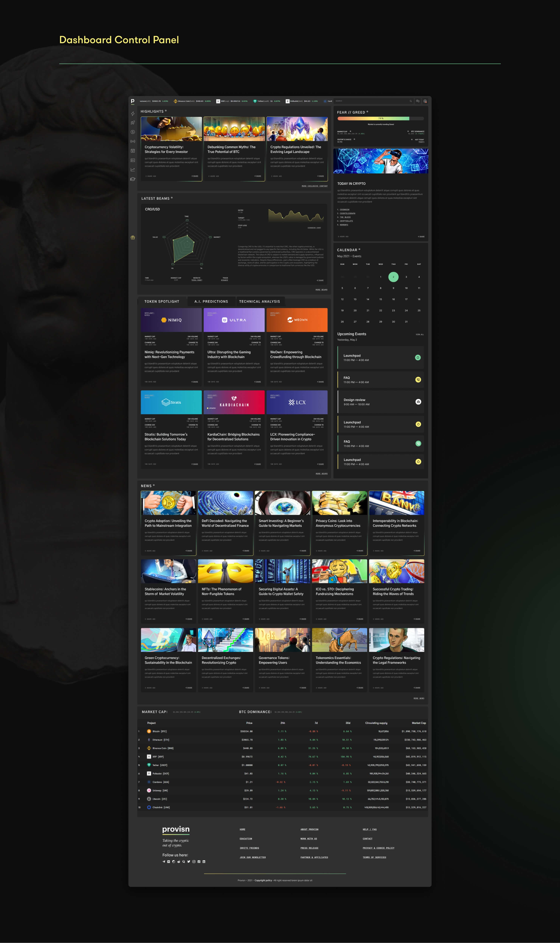Switch to the Technical Analysis tab
Viewport: 560px width, 943px height.
point(260,302)
